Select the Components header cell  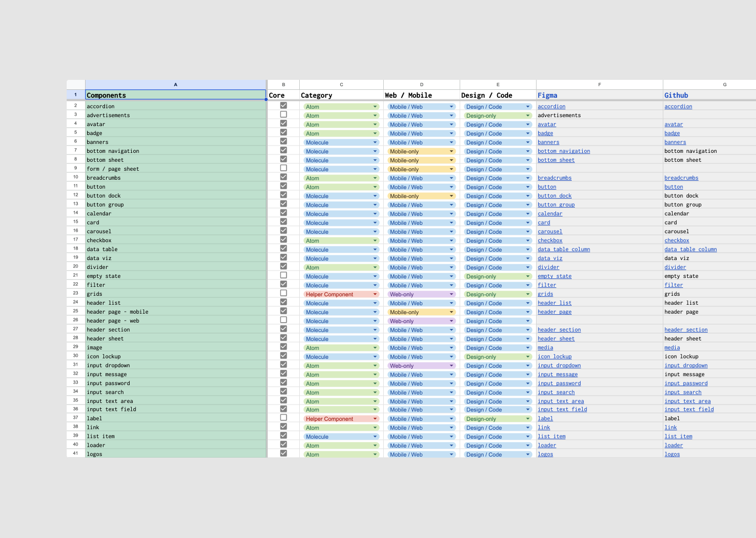click(175, 95)
